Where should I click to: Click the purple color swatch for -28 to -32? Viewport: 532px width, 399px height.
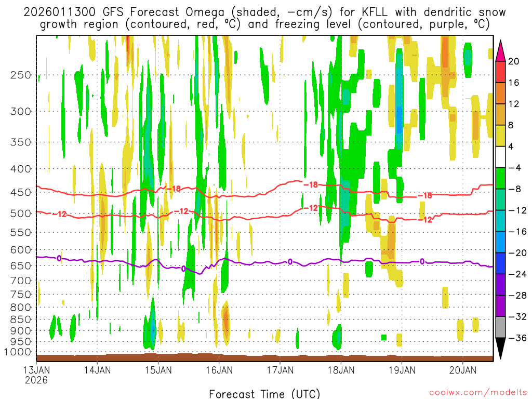click(500, 305)
